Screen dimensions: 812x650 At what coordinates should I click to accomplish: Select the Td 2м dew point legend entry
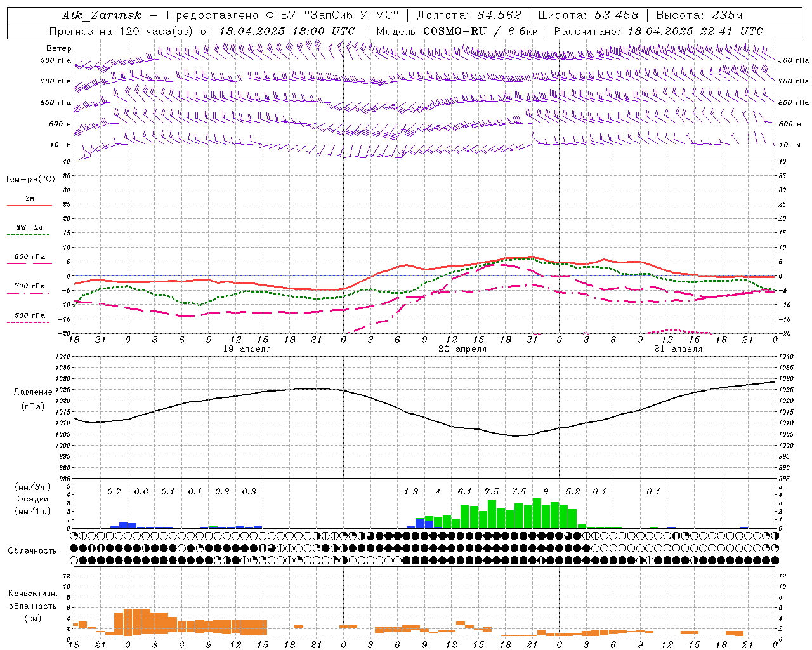[30, 227]
